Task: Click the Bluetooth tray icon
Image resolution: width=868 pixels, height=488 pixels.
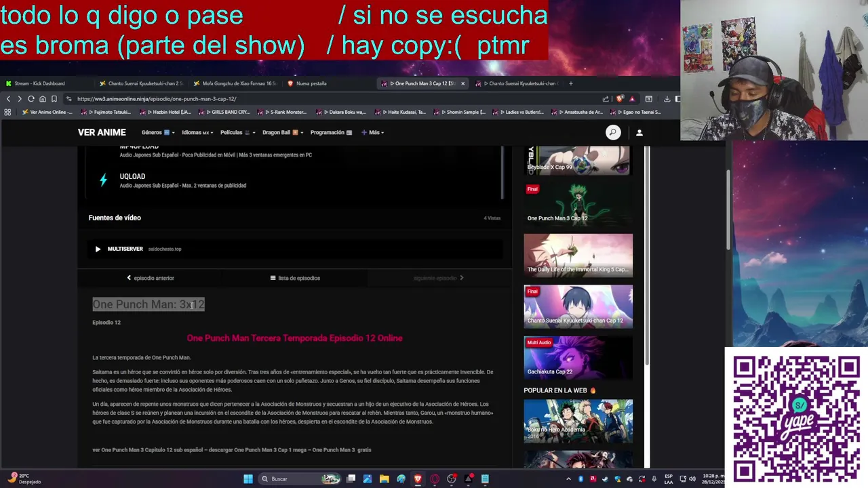Action: click(x=580, y=479)
